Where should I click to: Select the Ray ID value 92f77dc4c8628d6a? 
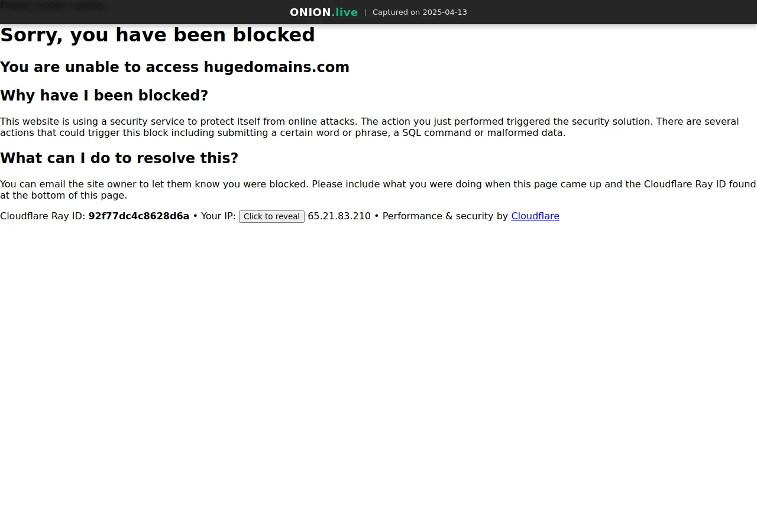pyautogui.click(x=139, y=216)
